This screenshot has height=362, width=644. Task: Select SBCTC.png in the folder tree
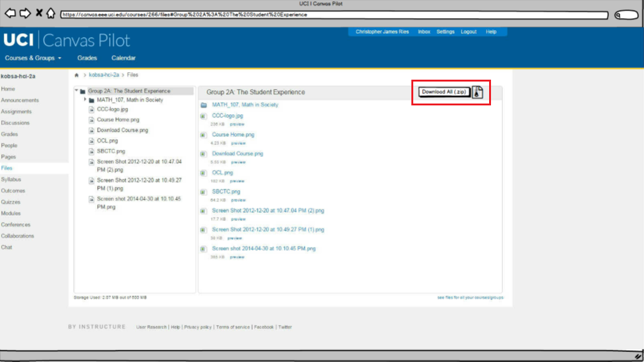pyautogui.click(x=111, y=151)
